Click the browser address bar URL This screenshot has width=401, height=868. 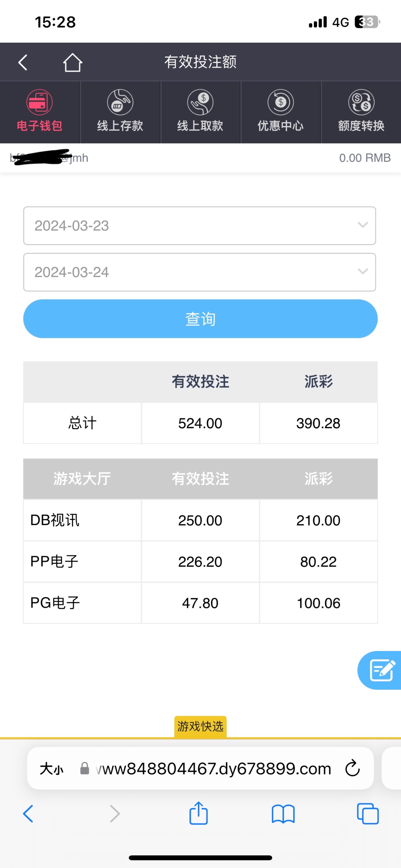pyautogui.click(x=213, y=769)
